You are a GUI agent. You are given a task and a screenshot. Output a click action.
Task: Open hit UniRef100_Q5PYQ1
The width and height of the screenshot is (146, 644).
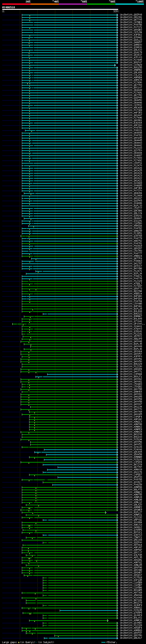pos(131,520)
